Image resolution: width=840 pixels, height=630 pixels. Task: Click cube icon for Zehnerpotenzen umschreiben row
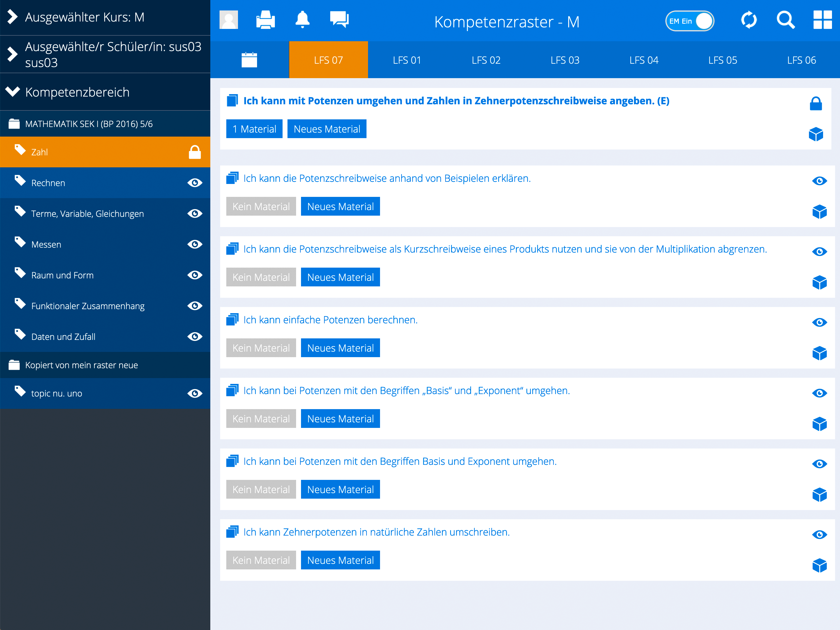819,565
